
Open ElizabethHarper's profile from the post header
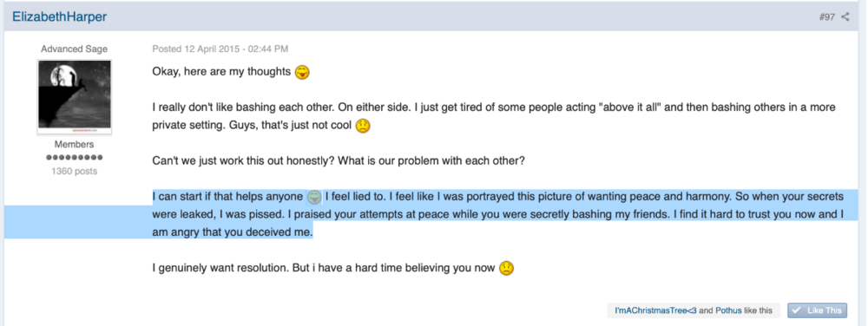click(59, 17)
